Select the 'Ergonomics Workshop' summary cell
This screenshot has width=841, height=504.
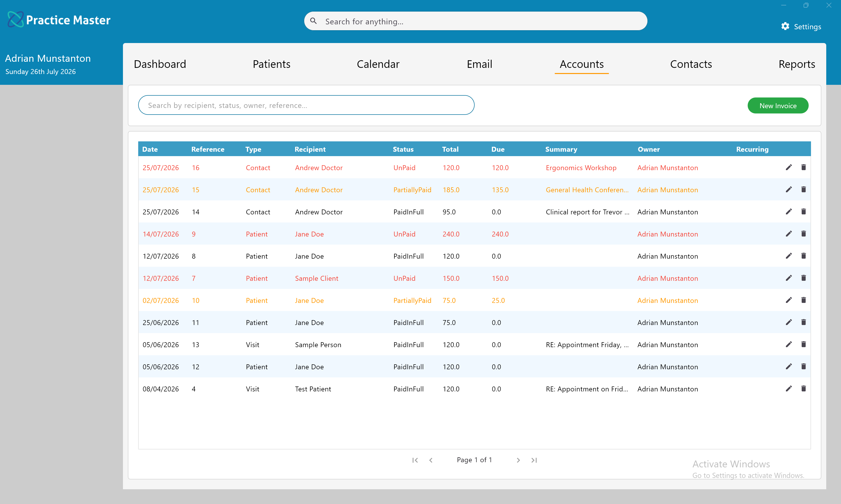581,168
